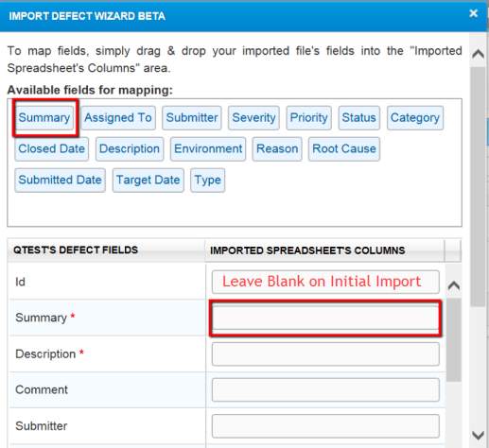Select the Target Date field chip
The height and width of the screenshot is (448, 489).
(x=148, y=181)
